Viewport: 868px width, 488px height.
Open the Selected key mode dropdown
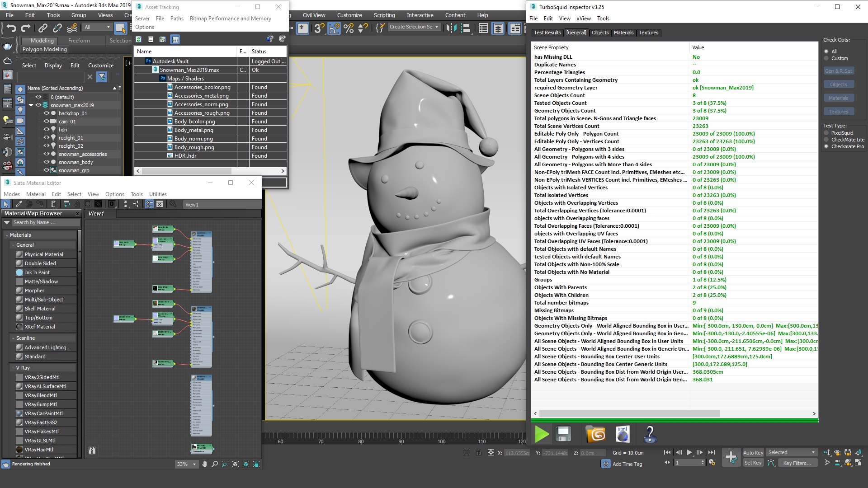(x=791, y=452)
